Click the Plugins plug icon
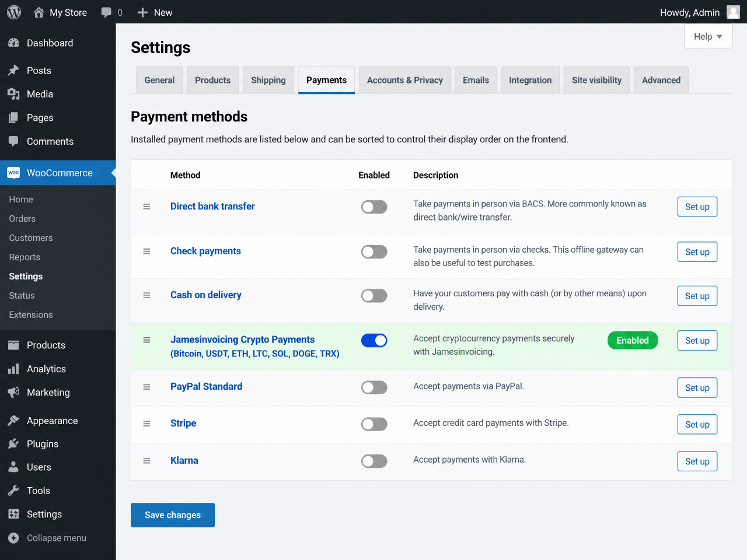This screenshot has height=560, width=747. [x=14, y=444]
